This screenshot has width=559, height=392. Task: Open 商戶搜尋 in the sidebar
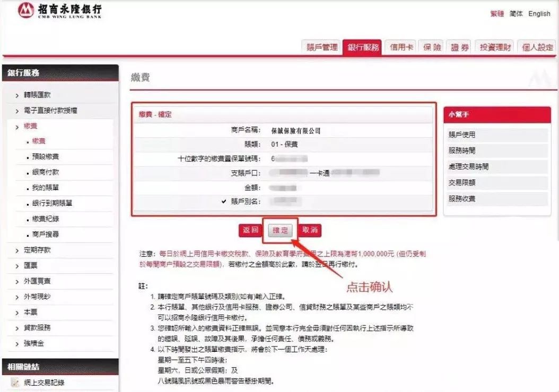click(x=45, y=234)
